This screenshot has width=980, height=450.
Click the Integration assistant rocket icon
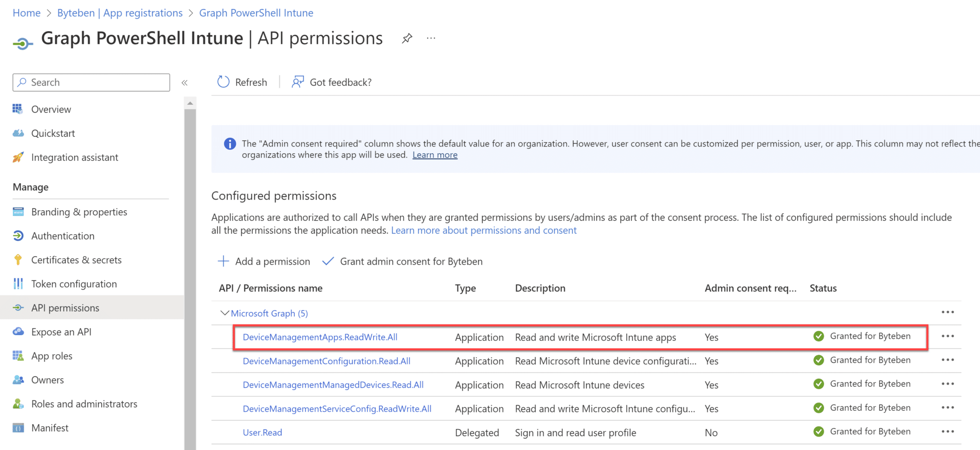(x=18, y=157)
